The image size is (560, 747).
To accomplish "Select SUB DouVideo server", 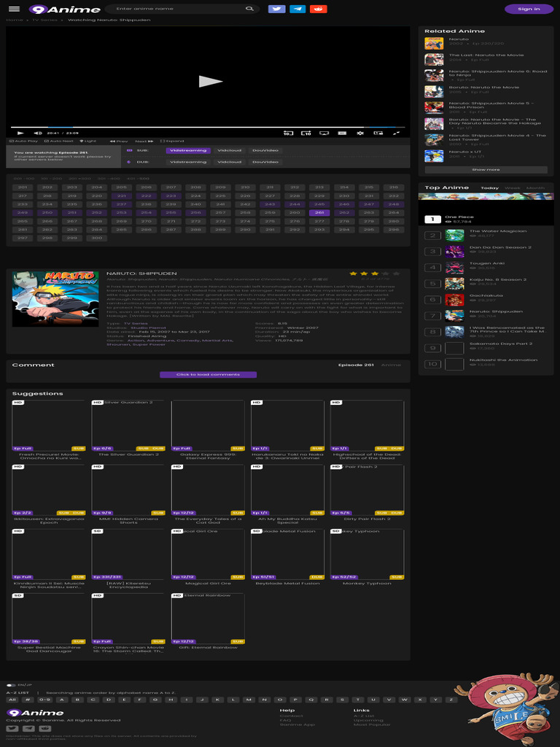I will 265,150.
